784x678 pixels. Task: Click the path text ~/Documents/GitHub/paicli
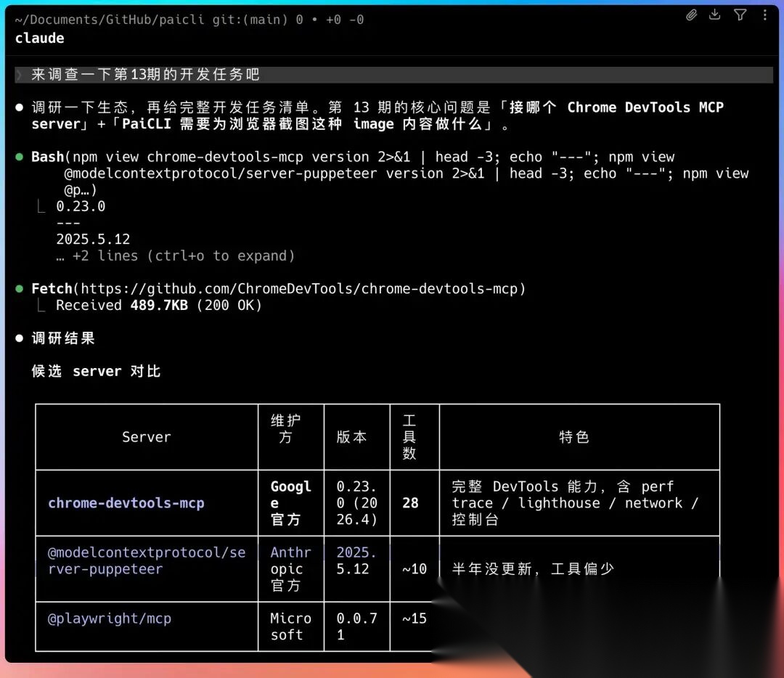(110, 20)
